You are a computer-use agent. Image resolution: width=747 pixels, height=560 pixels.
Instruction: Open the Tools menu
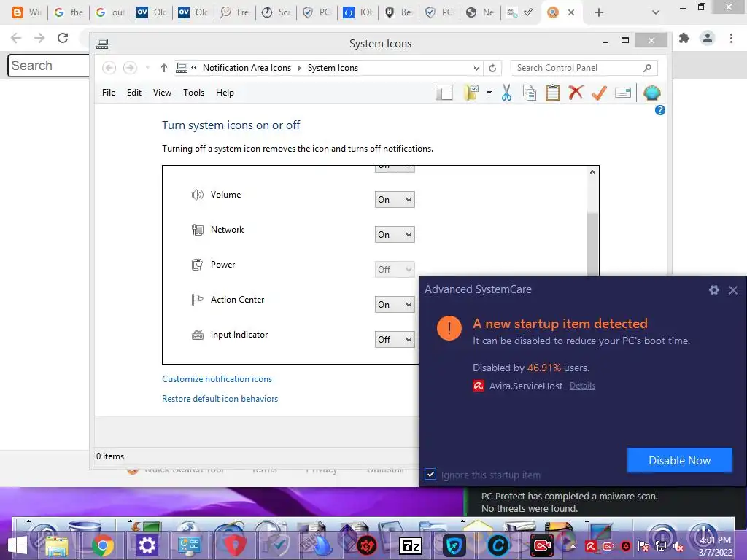point(193,93)
